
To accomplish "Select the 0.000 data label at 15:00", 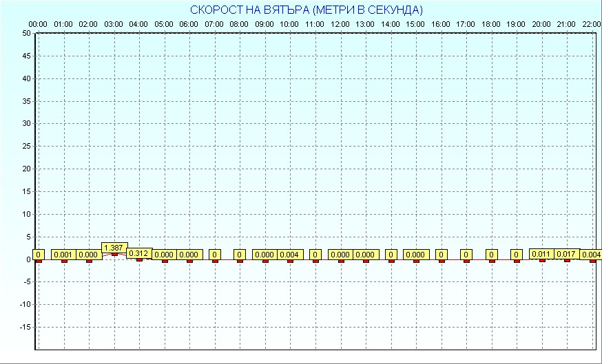I will (x=416, y=255).
